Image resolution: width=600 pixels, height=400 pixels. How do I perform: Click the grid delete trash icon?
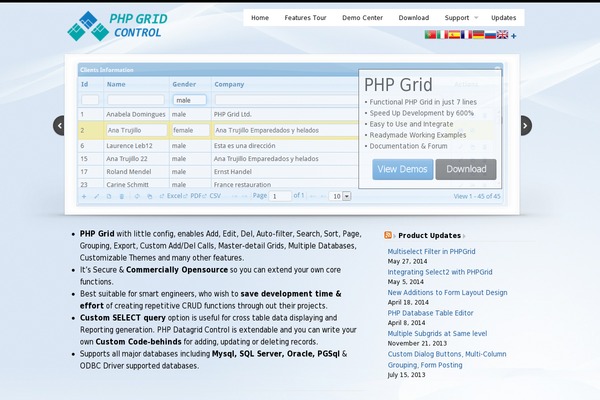tap(122, 196)
